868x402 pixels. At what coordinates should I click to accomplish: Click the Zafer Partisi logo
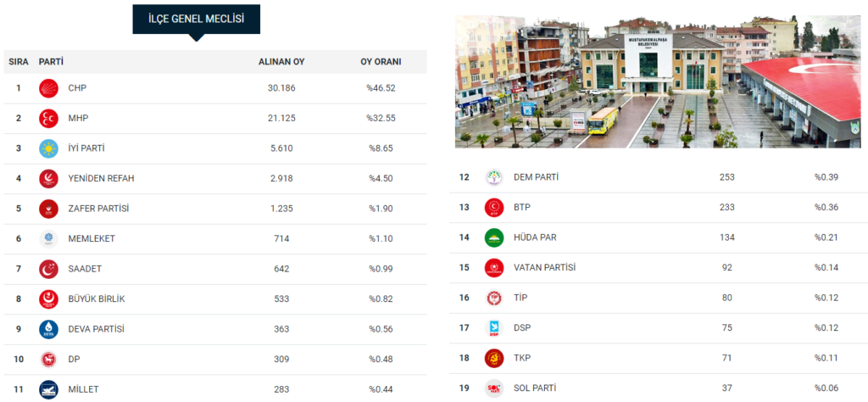coord(49,209)
